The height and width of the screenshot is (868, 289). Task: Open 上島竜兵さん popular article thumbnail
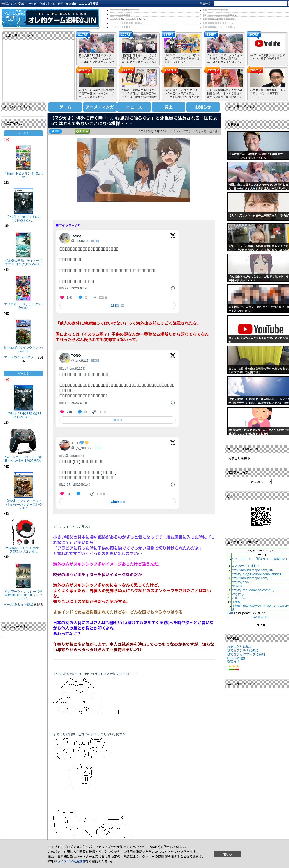coord(258,145)
